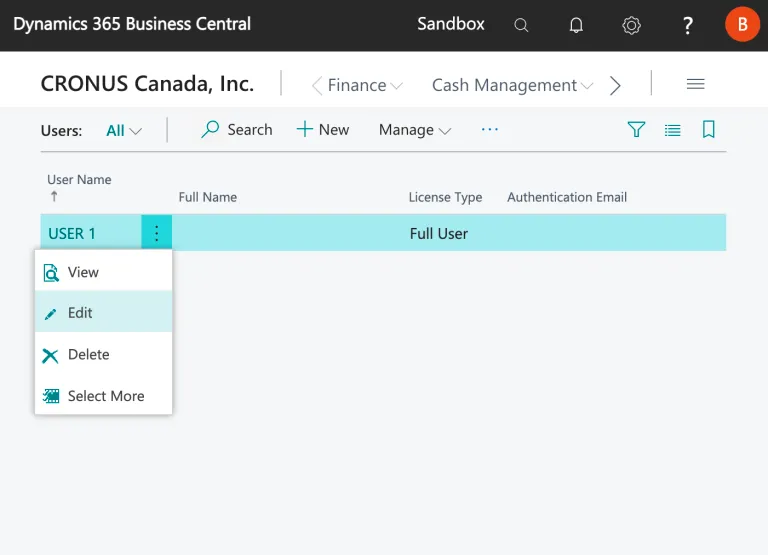Viewport: 768px width, 555px height.
Task: Click Dynamics 365 Business Central title
Action: coord(132,24)
